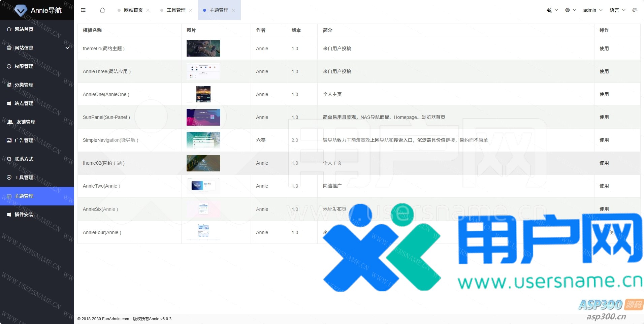Apply the SimpleNavigation theme via 使用

tap(604, 140)
